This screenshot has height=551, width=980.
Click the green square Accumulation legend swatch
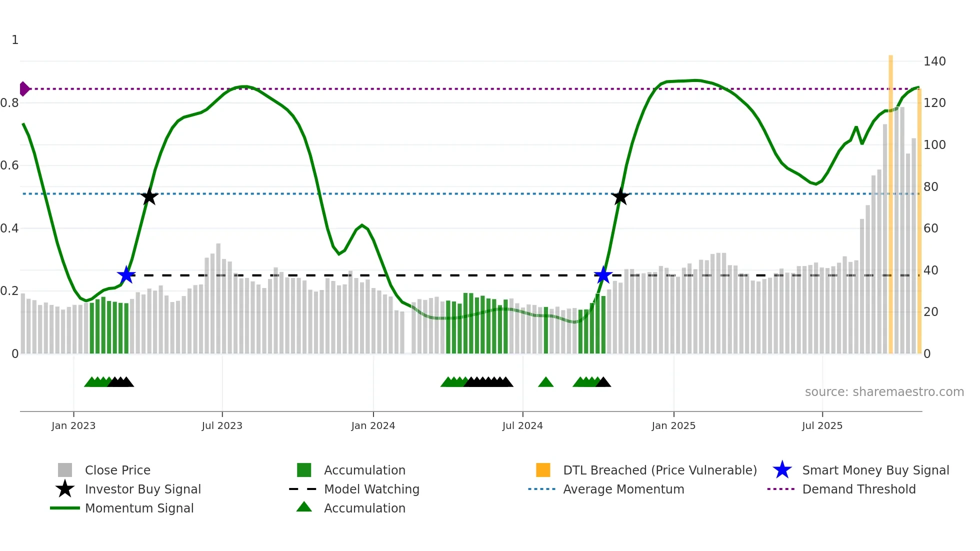click(304, 470)
